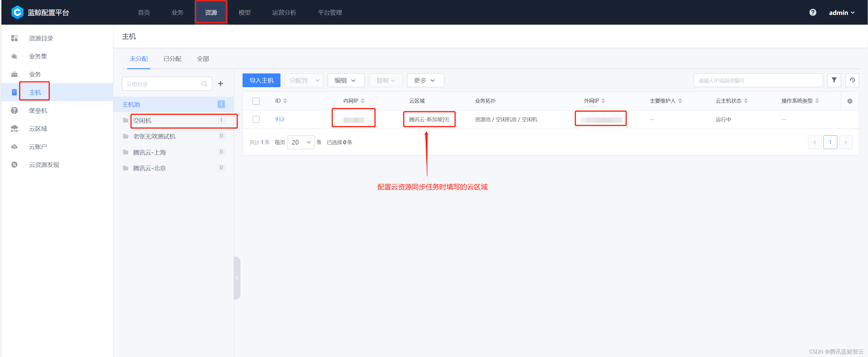Open table column settings gear icon
868x357 pixels.
click(850, 101)
